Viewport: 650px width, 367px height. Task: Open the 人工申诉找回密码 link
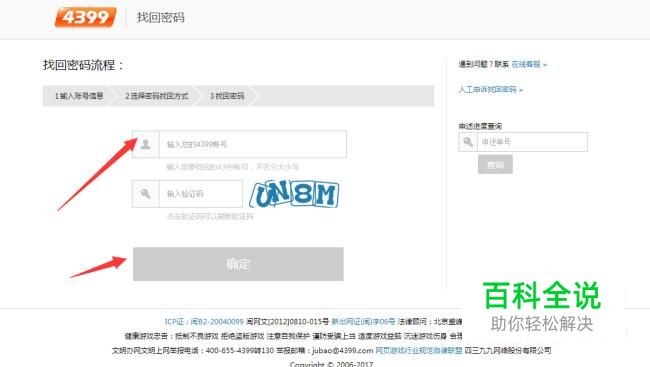[491, 89]
